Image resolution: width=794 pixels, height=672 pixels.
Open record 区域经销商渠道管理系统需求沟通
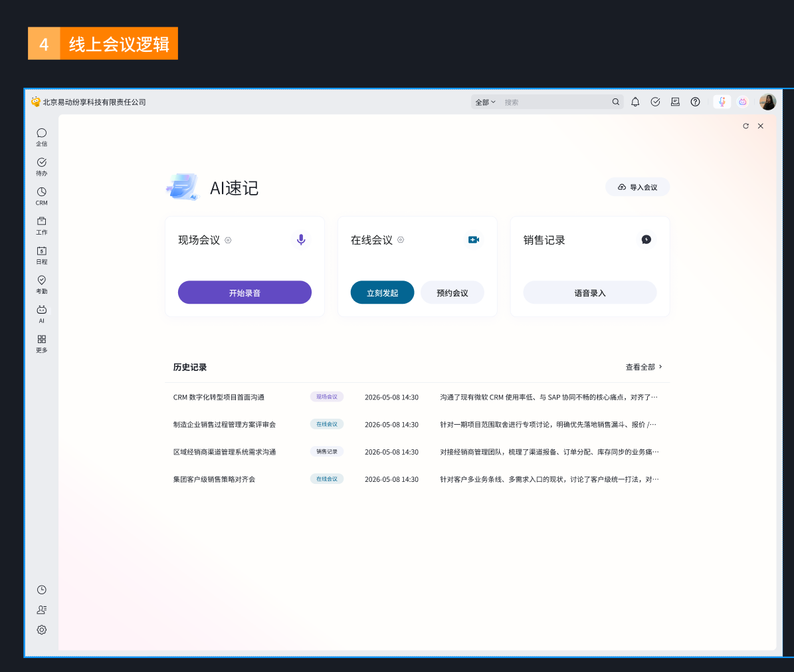click(225, 452)
